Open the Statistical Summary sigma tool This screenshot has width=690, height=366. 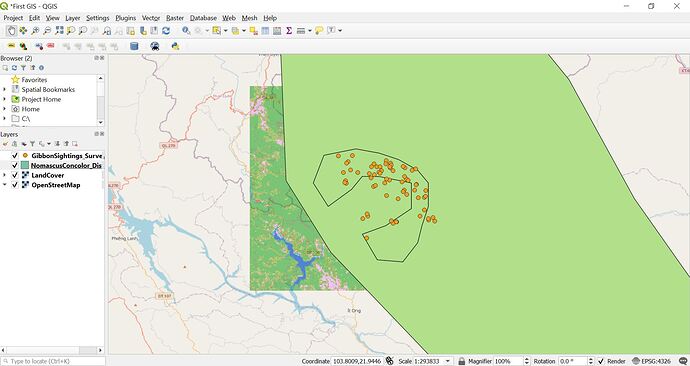tap(289, 31)
